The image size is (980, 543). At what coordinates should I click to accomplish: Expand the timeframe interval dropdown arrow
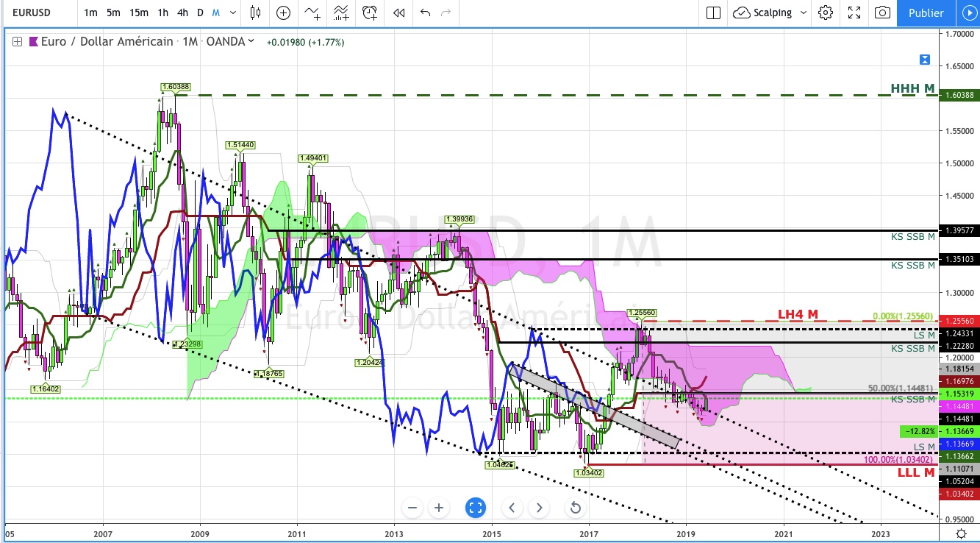coord(233,13)
